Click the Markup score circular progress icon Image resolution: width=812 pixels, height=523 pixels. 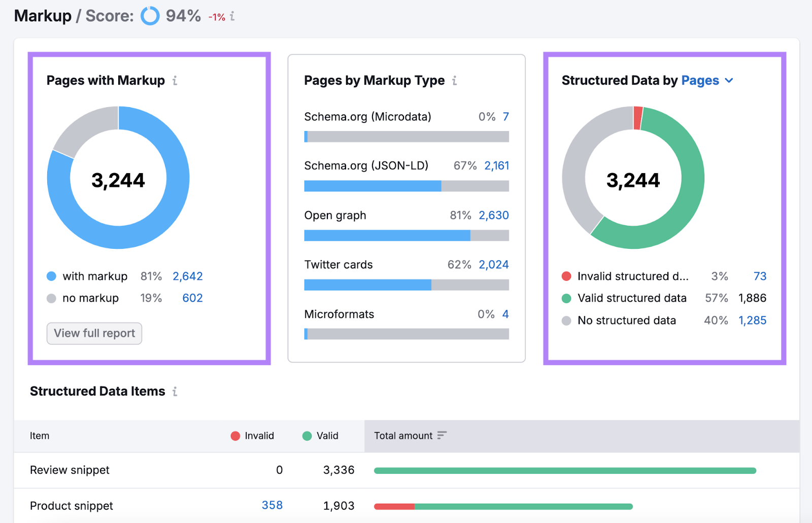click(150, 16)
